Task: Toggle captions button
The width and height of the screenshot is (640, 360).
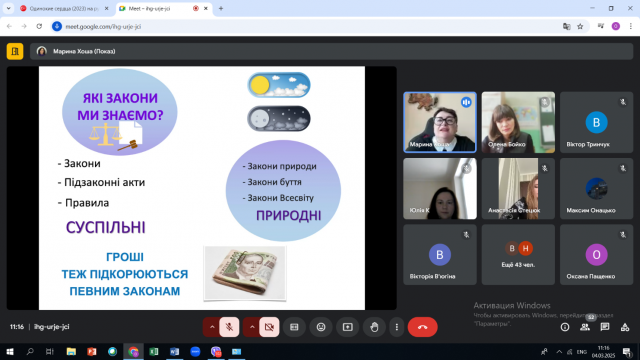Action: point(294,327)
